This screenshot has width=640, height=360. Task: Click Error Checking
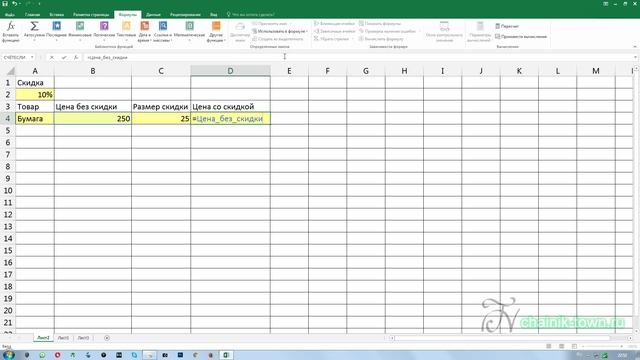(x=388, y=31)
